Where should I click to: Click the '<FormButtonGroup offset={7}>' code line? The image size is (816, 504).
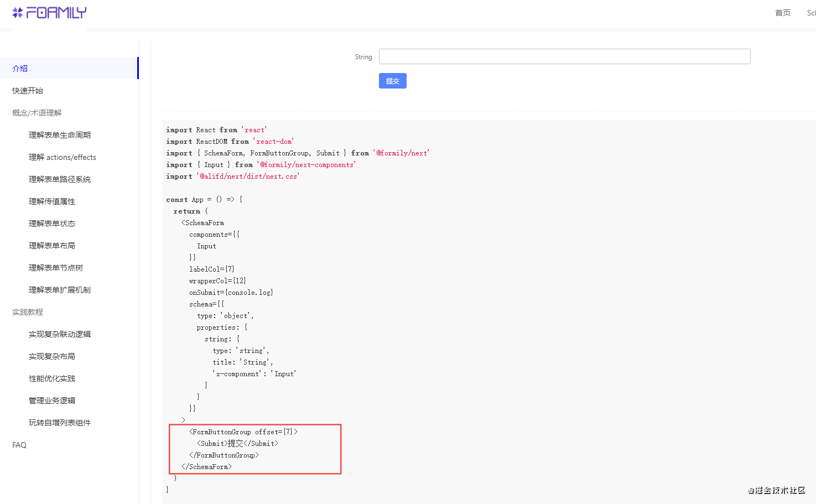tap(243, 432)
